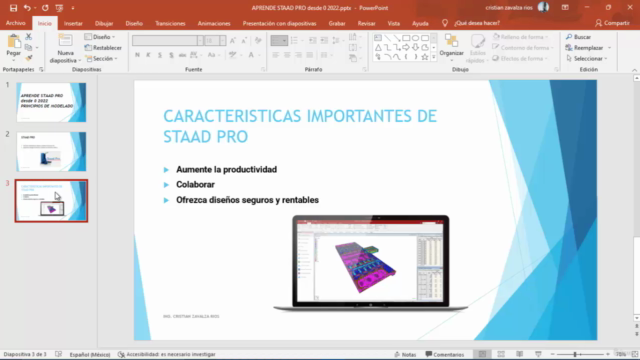Clear all text formatting
Screen dimensions: 640x360
(x=258, y=40)
